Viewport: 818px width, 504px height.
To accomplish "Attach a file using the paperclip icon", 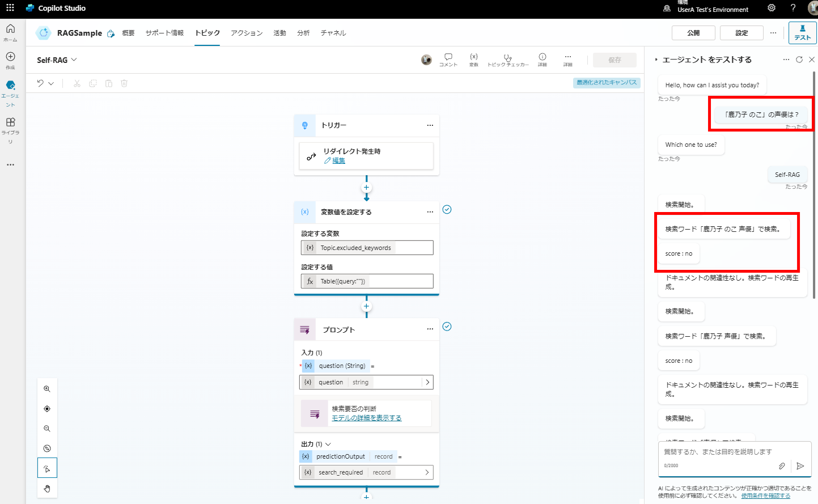I will [x=782, y=465].
